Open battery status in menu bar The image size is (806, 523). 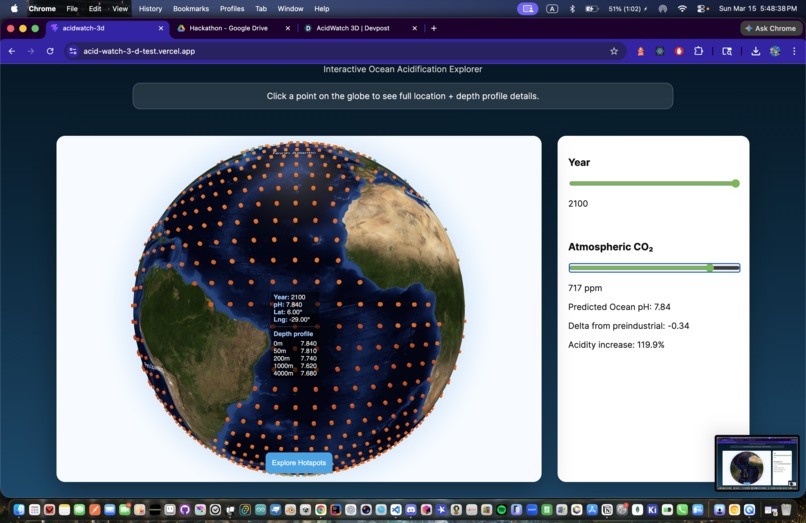(x=592, y=9)
